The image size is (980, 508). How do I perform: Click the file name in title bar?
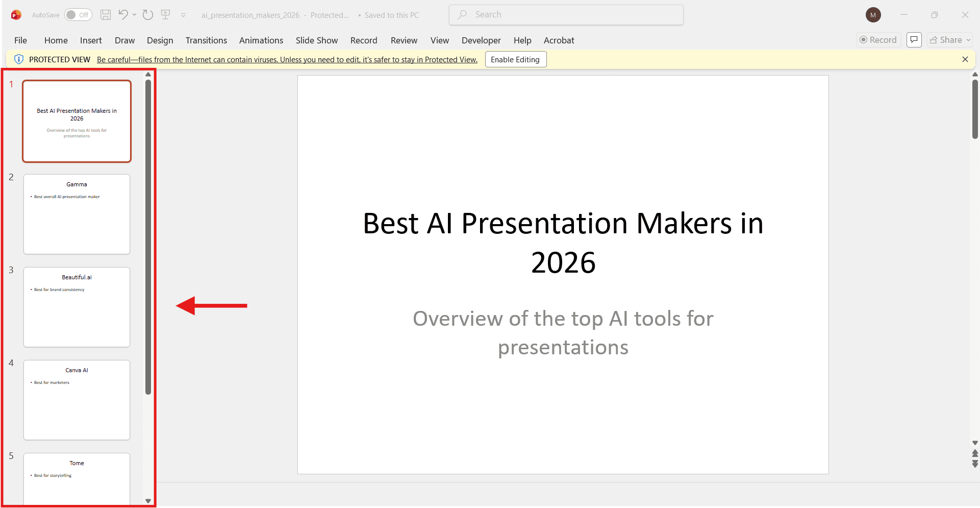coord(250,15)
